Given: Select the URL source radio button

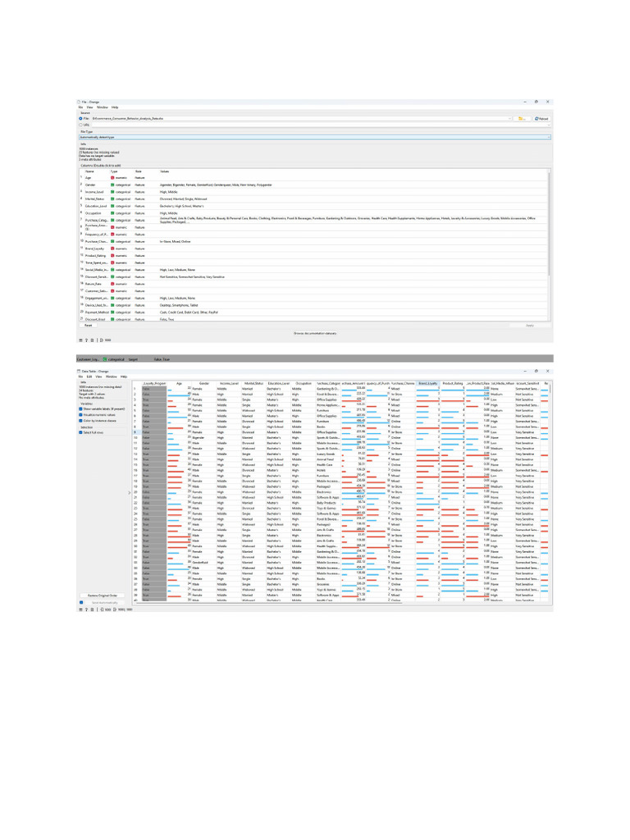Looking at the screenshot, I should pos(80,125).
